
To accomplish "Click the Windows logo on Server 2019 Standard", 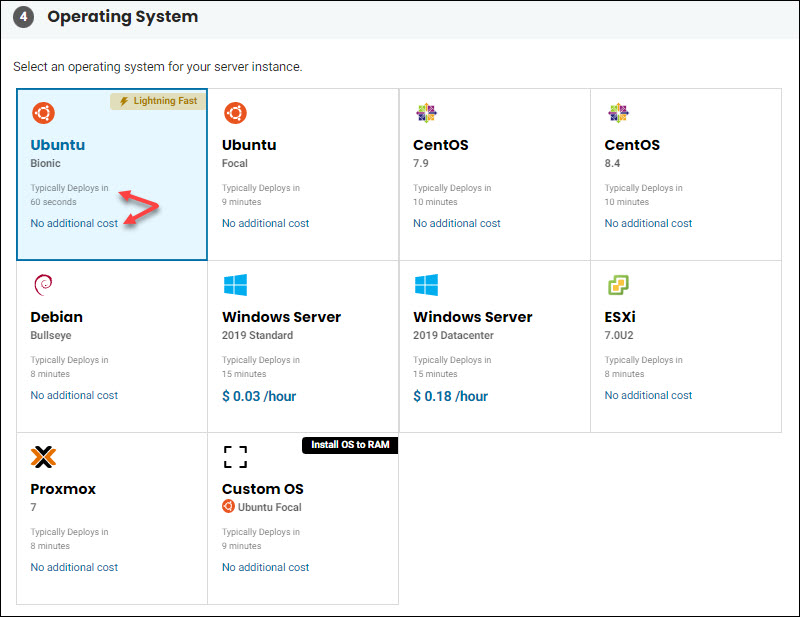I will [x=236, y=285].
